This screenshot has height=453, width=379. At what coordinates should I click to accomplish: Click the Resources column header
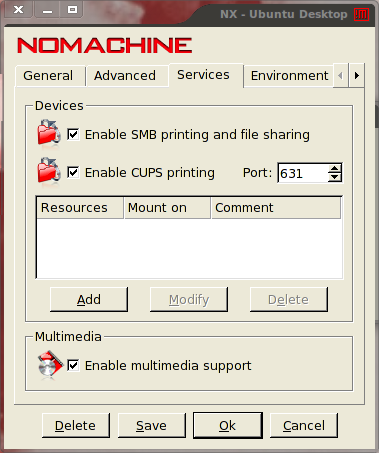click(x=80, y=208)
